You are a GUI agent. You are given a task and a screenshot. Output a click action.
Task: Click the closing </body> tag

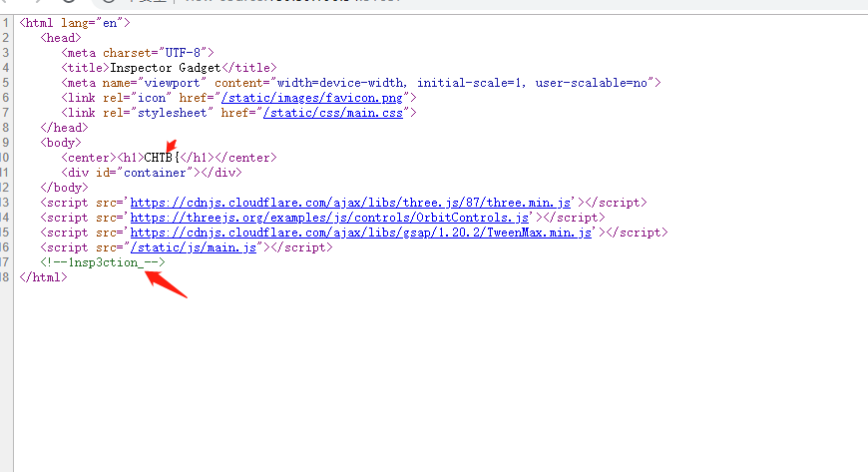point(64,188)
